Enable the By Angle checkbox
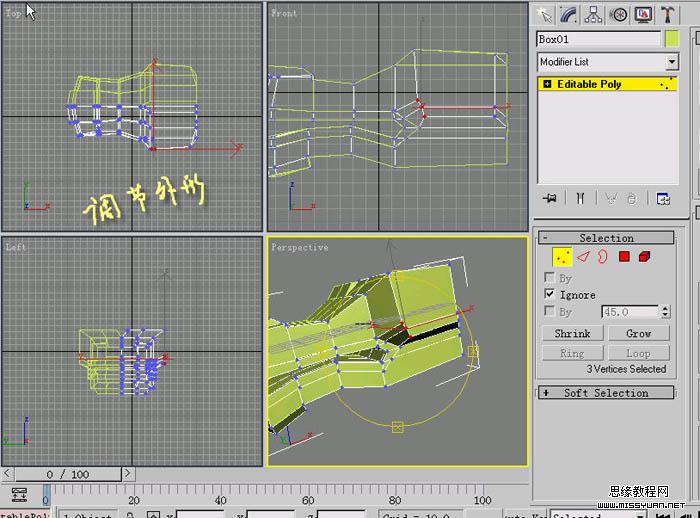 click(x=550, y=311)
